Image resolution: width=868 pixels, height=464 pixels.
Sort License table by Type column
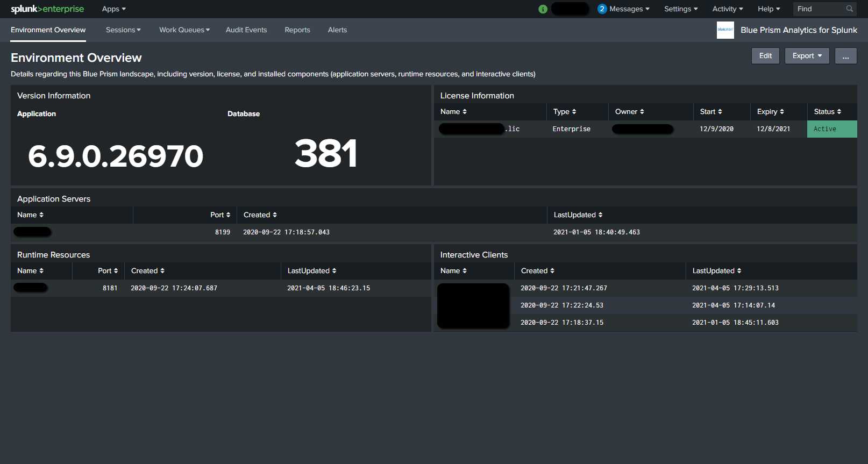(x=565, y=112)
